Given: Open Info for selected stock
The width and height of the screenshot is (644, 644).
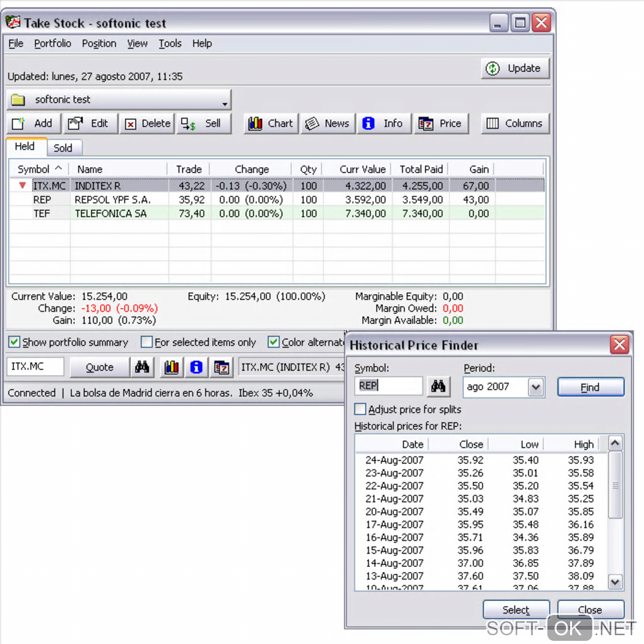Looking at the screenshot, I should [384, 123].
